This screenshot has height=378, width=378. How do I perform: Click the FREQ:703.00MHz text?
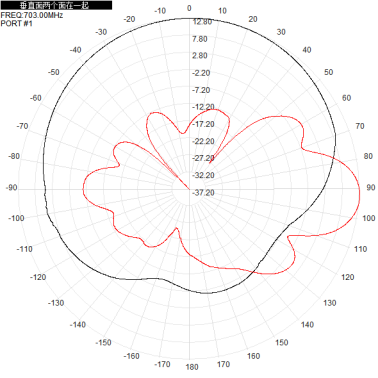pos(32,15)
